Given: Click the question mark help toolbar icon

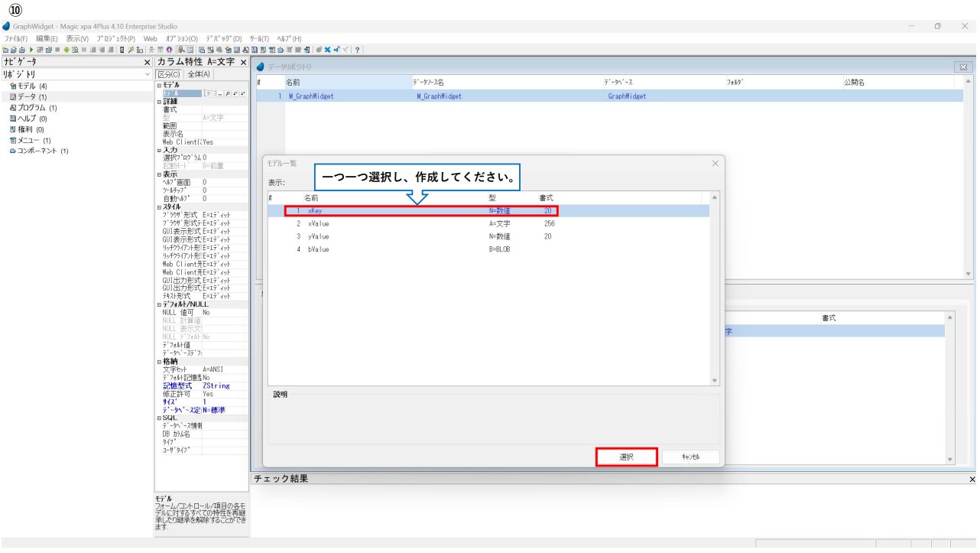Looking at the screenshot, I should [x=358, y=50].
